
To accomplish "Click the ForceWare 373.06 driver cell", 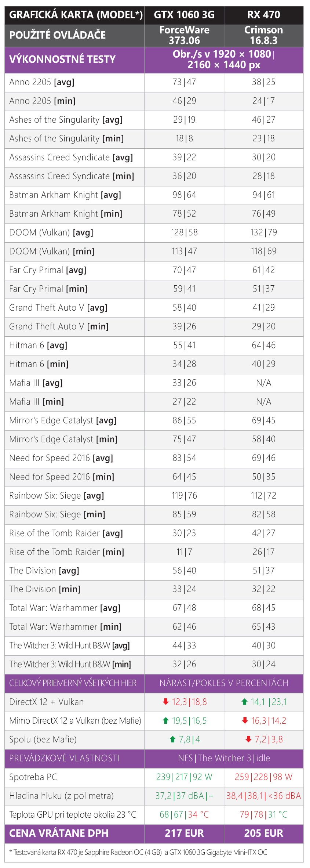I will tap(184, 35).
